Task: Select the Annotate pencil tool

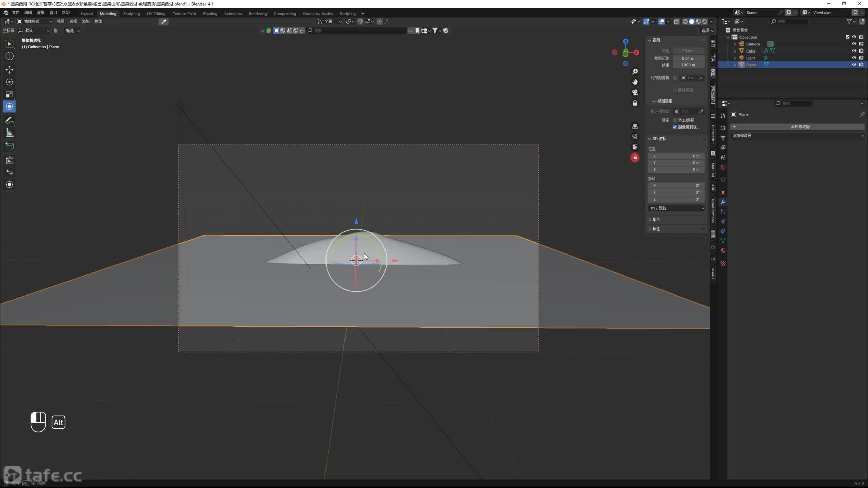Action: coord(9,121)
